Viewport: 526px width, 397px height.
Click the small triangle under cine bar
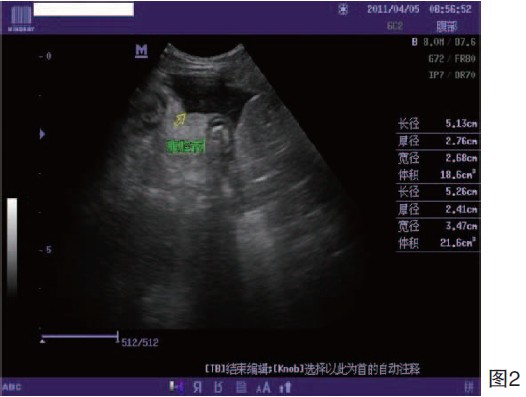pyautogui.click(x=43, y=341)
